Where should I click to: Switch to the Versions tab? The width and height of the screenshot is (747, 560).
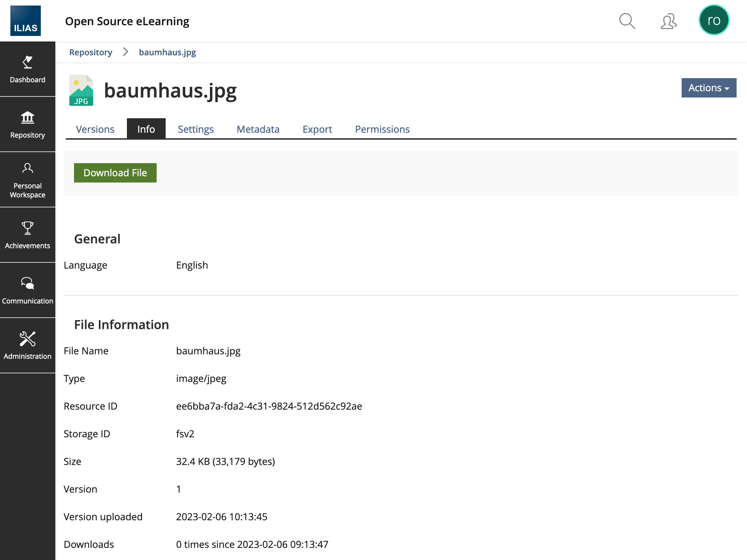tap(95, 129)
